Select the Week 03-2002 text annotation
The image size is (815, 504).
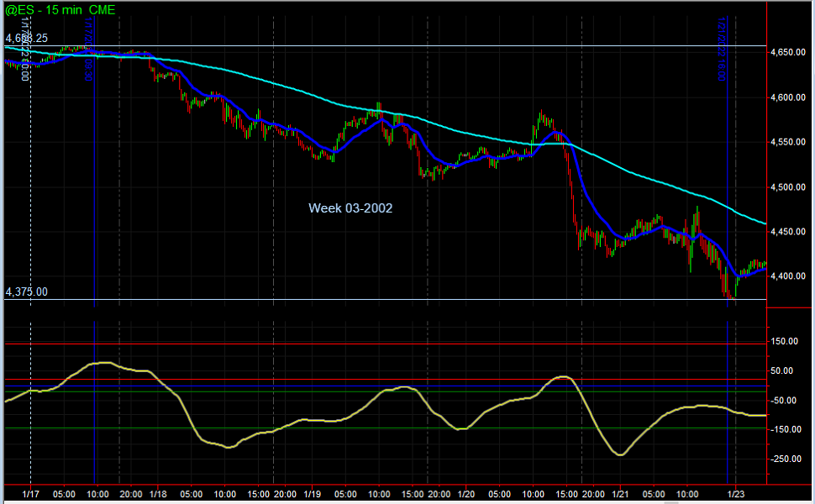tap(350, 207)
